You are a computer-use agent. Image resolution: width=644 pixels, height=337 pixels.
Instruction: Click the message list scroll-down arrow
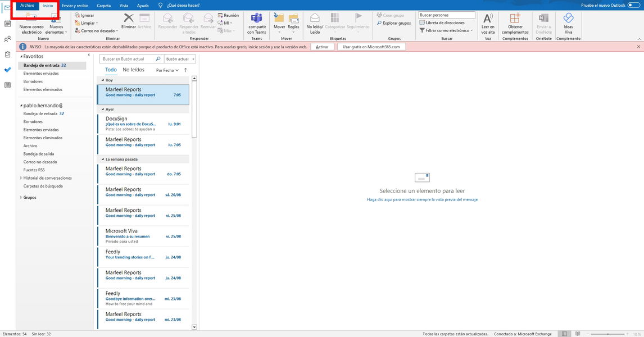click(x=194, y=327)
